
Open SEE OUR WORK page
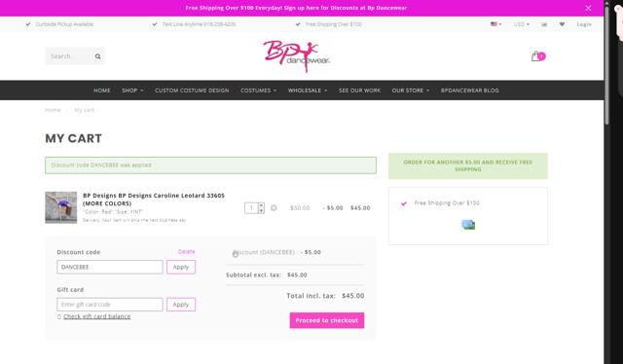[x=359, y=91]
